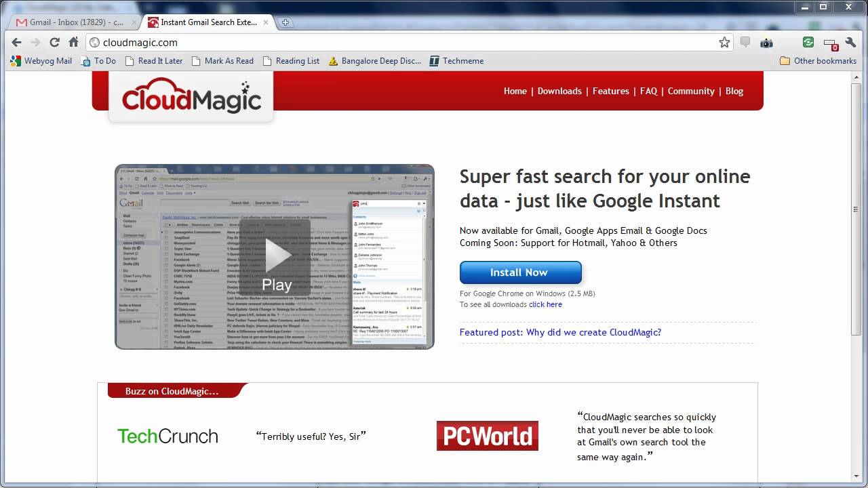Open the Bangalore Deep Disc bookmark

(x=375, y=61)
